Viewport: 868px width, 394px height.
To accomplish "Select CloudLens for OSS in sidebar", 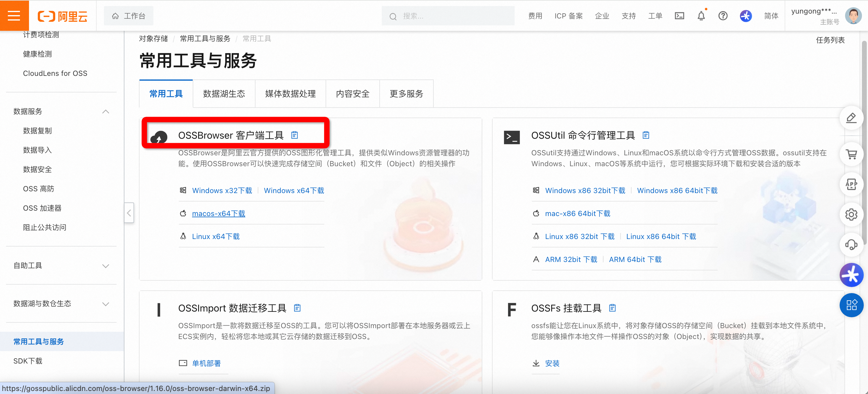I will pos(55,73).
